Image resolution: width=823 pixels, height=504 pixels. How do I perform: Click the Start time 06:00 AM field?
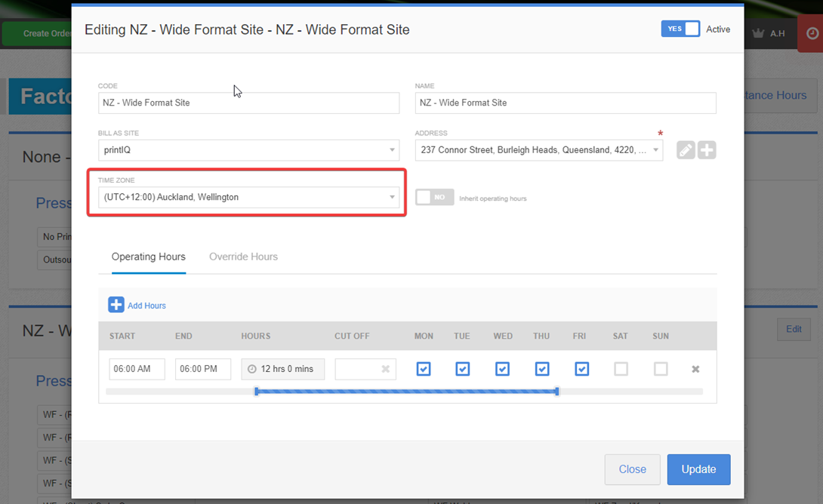click(x=137, y=369)
